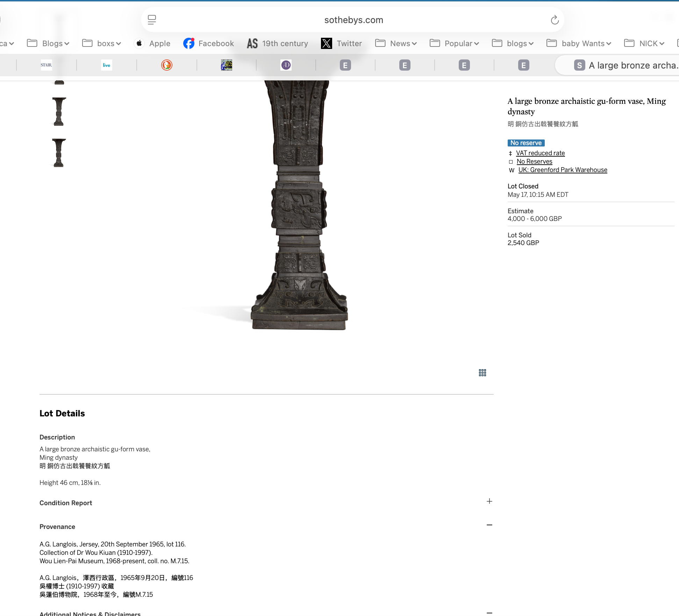Select the middle vase thumbnail
Screen dimensions: 679x616
[59, 112]
